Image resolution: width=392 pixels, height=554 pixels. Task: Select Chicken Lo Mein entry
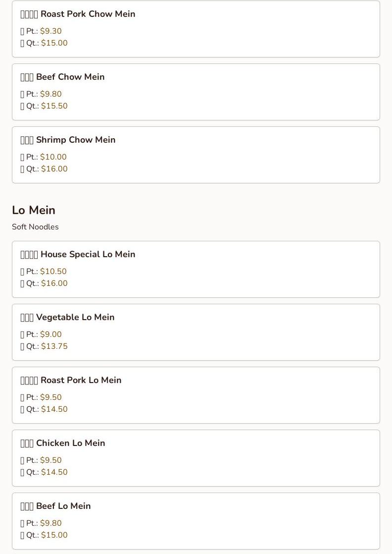pyautogui.click(x=196, y=458)
